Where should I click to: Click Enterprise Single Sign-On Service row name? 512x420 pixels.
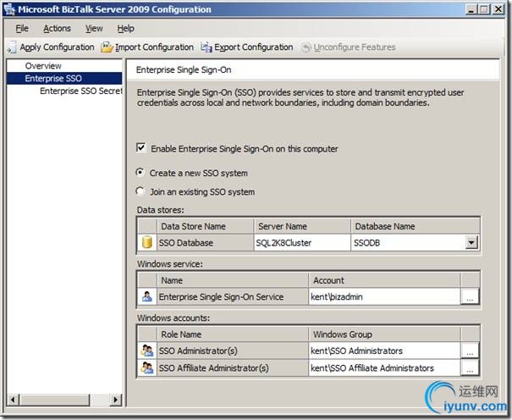pos(233,297)
